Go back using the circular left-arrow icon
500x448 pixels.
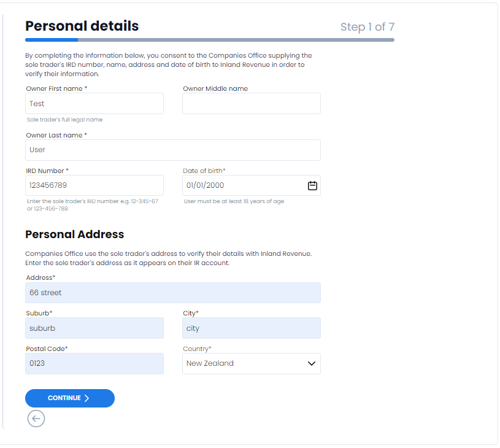click(36, 419)
